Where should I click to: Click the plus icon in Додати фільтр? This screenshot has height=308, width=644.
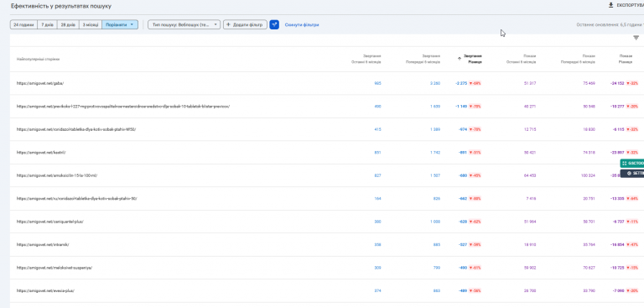[x=228, y=24]
